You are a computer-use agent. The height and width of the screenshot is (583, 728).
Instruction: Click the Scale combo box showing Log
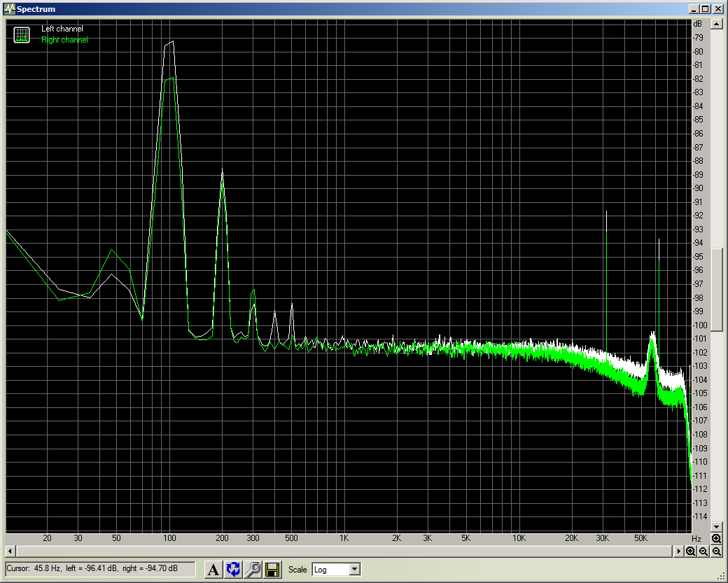tap(336, 569)
